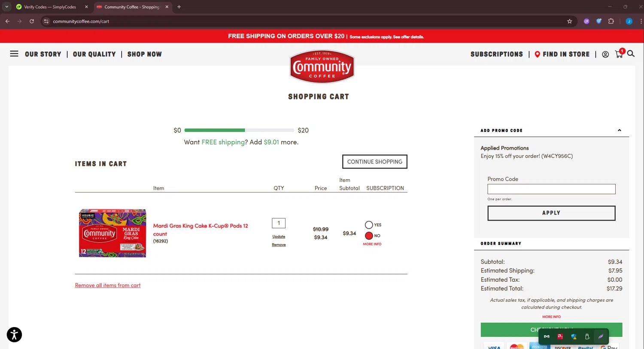Click the free shipping progress bar

[239, 130]
